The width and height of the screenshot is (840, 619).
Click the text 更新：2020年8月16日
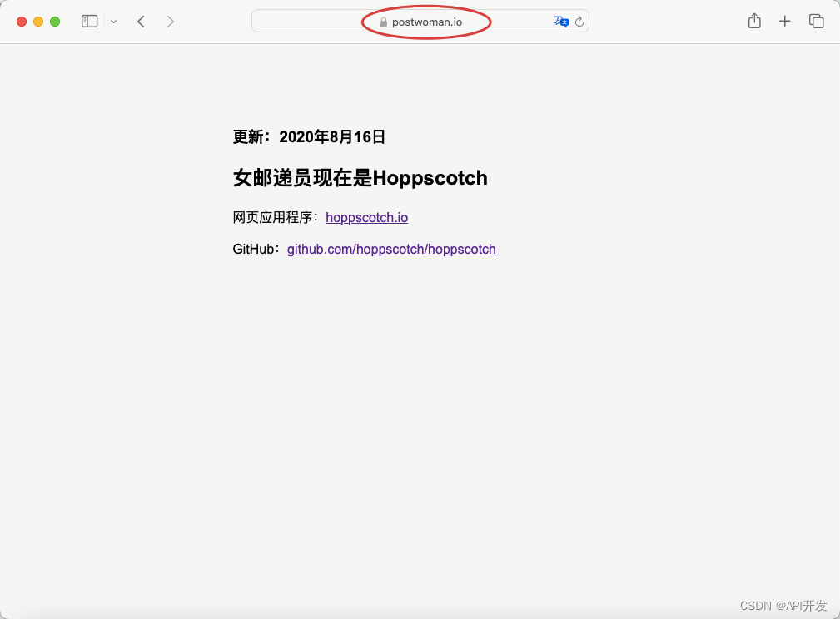coord(309,137)
